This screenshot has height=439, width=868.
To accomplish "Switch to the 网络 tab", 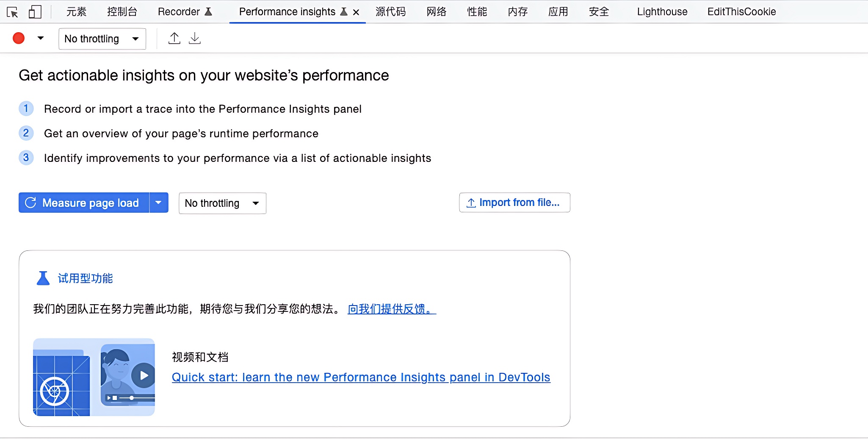I will (436, 12).
